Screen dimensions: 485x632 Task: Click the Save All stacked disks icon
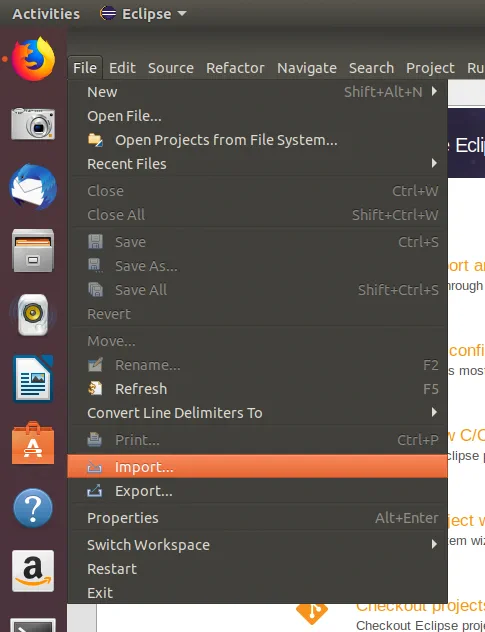tap(96, 289)
